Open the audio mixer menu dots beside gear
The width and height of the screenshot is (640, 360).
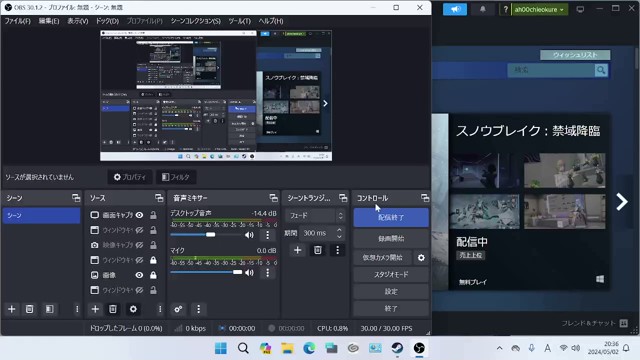click(x=198, y=309)
